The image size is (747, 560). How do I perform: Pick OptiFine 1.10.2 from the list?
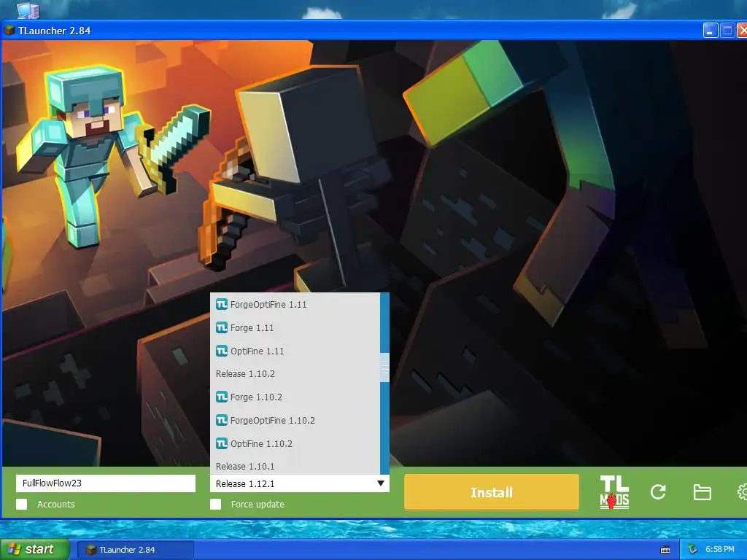click(x=295, y=443)
